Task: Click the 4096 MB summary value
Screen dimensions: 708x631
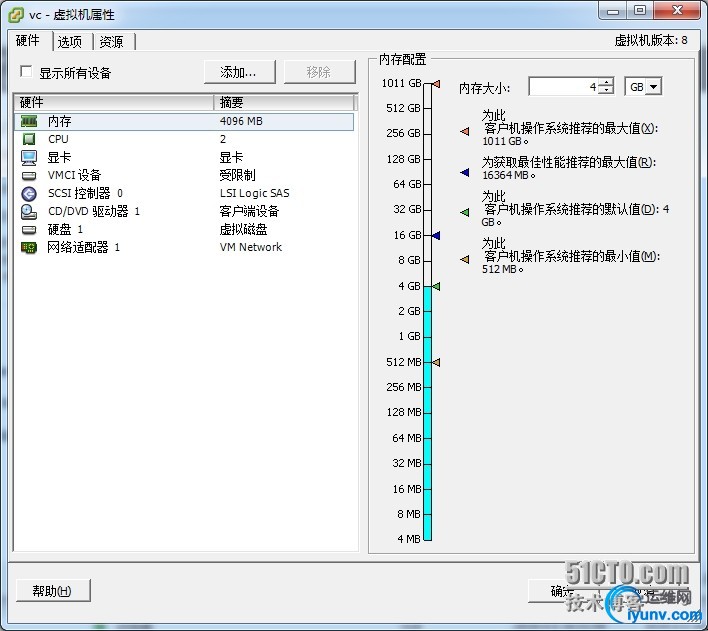Action: pyautogui.click(x=241, y=121)
